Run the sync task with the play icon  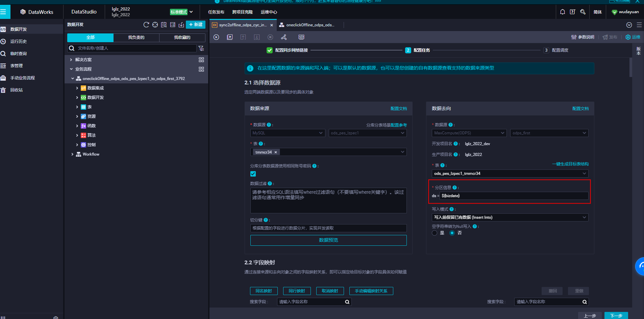[216, 37]
